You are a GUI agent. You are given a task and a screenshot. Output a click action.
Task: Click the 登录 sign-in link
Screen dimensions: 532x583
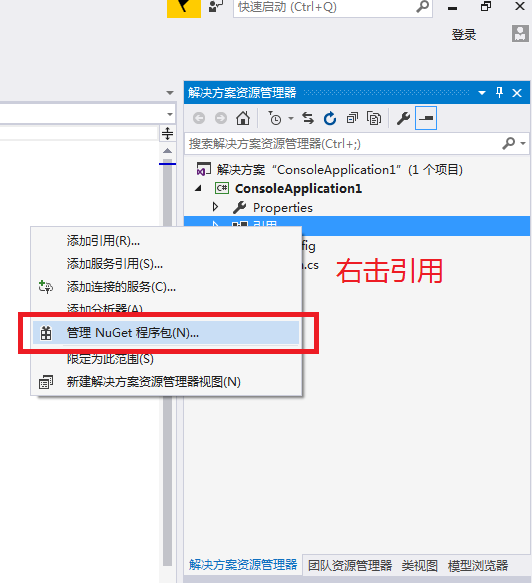[464, 35]
